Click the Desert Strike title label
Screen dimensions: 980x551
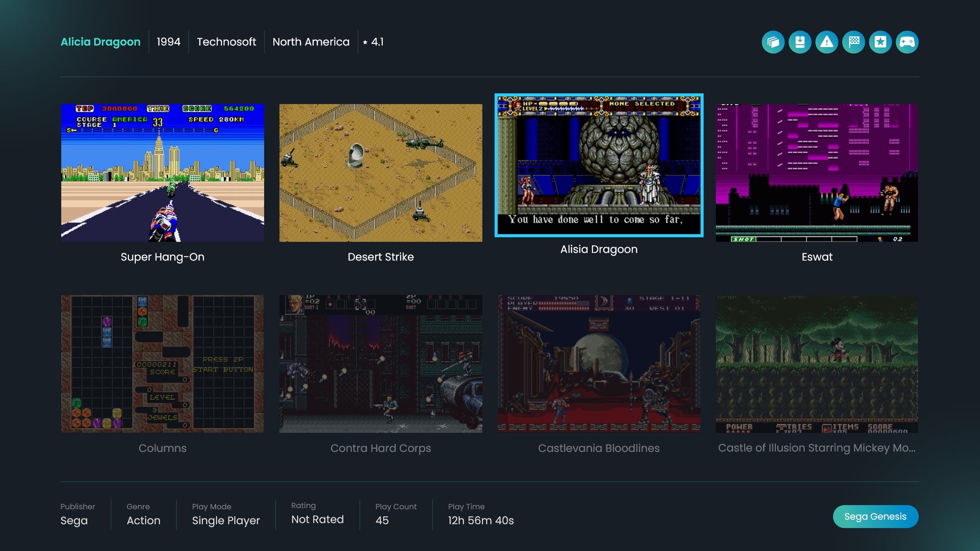[x=381, y=257]
